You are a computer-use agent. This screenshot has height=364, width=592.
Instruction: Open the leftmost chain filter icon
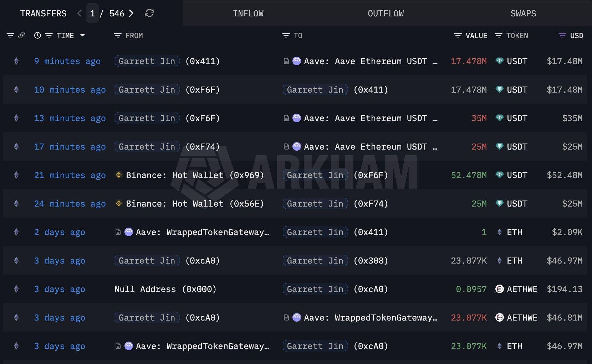coord(10,36)
